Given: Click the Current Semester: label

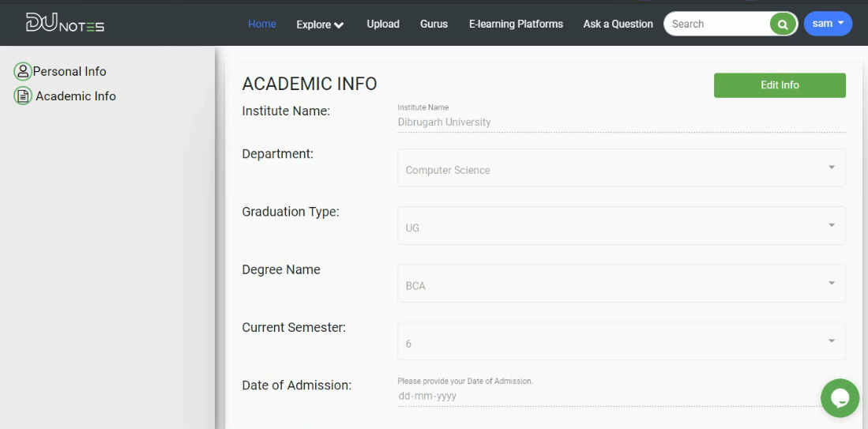Looking at the screenshot, I should (x=294, y=328).
